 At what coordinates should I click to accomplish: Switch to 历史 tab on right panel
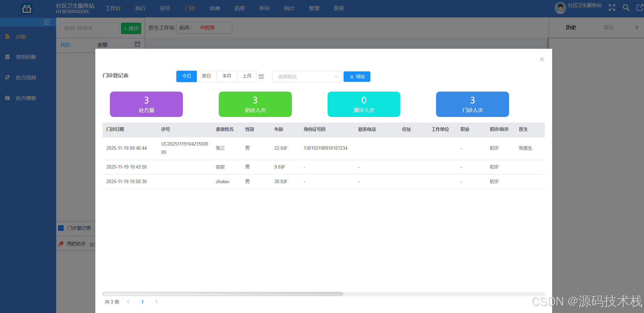[x=571, y=28]
